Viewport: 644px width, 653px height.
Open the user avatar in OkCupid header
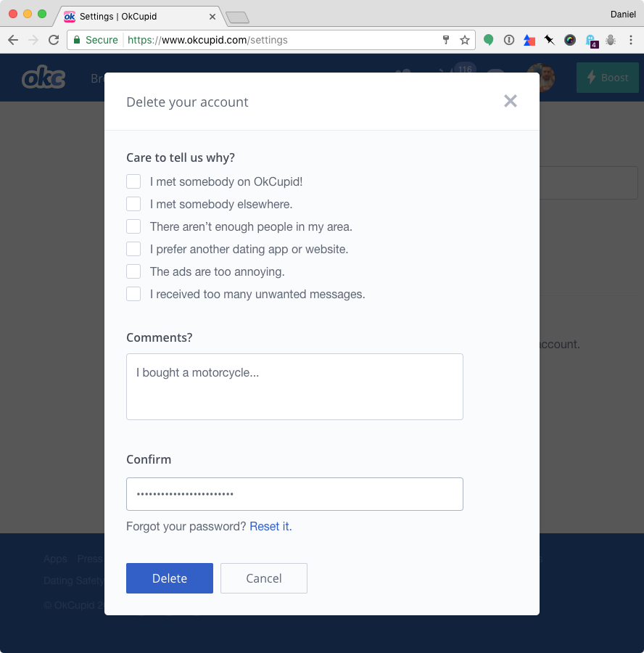coord(546,78)
